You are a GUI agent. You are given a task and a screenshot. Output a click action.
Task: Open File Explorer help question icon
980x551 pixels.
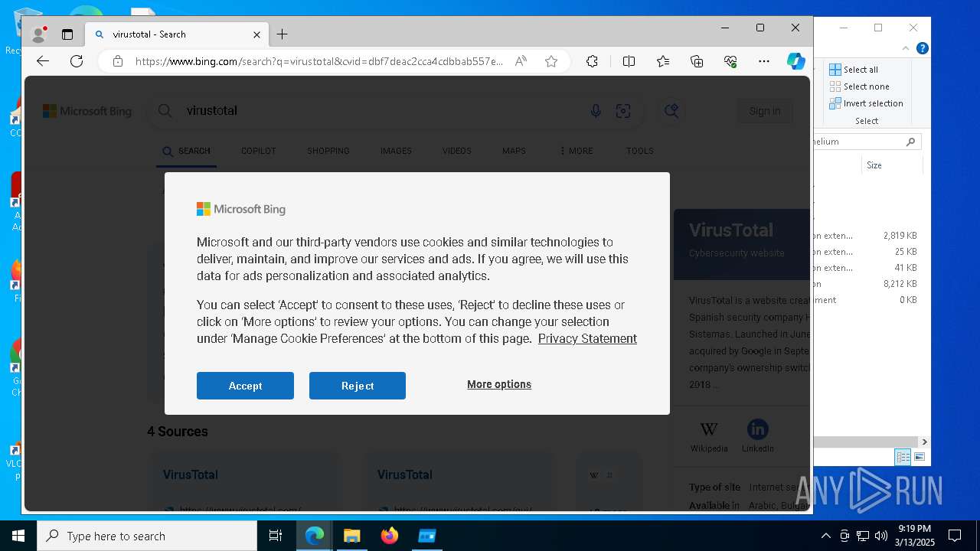pos(923,48)
